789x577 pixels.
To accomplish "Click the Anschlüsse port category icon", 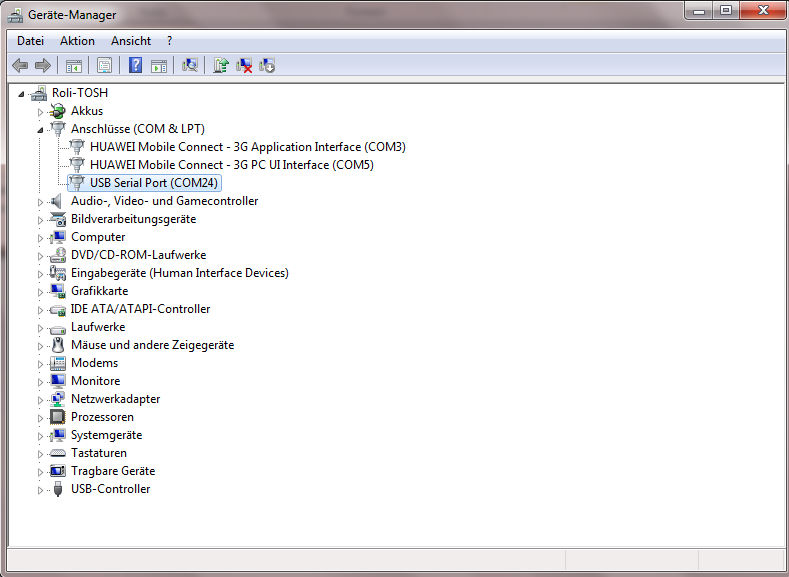I will 58,129.
